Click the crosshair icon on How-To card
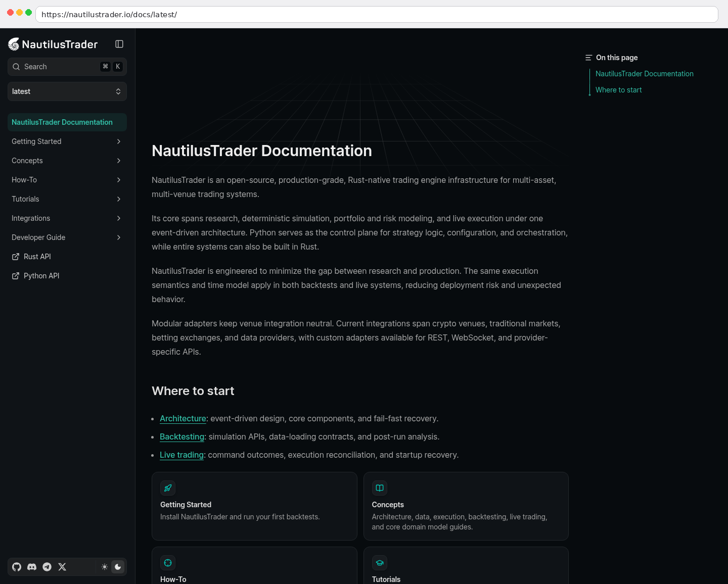The width and height of the screenshot is (728, 584). [168, 563]
